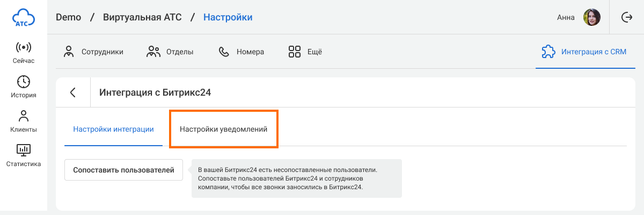This screenshot has height=215, width=644.
Task: Open the Отделы departments section
Action: coord(170,52)
